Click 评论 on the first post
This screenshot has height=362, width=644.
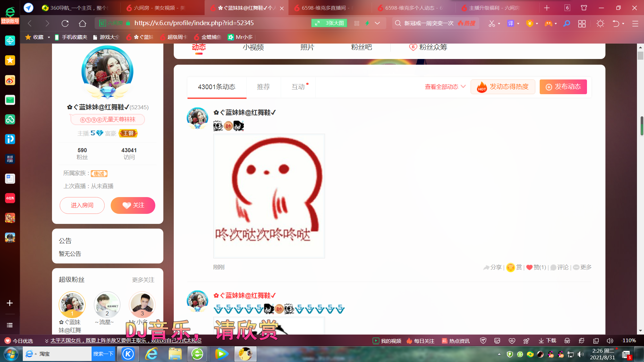tap(559, 267)
